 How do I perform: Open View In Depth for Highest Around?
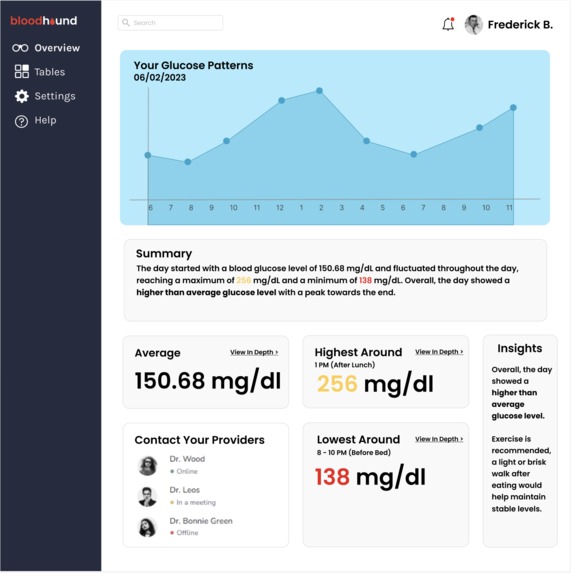439,352
